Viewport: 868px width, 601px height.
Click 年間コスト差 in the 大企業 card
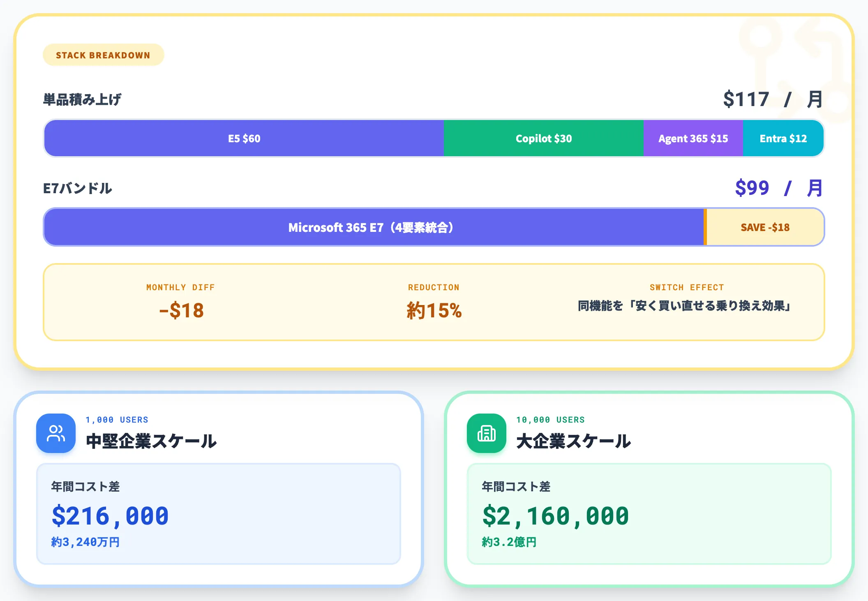[x=516, y=487]
